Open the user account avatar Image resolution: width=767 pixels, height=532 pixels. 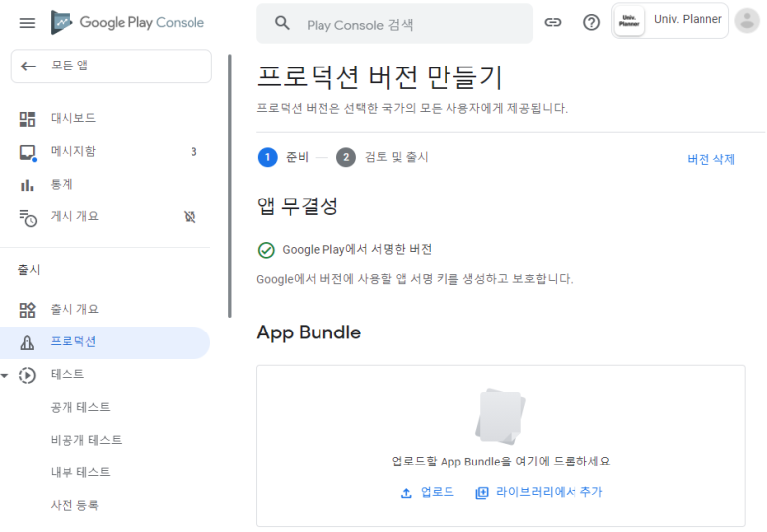pos(747,21)
